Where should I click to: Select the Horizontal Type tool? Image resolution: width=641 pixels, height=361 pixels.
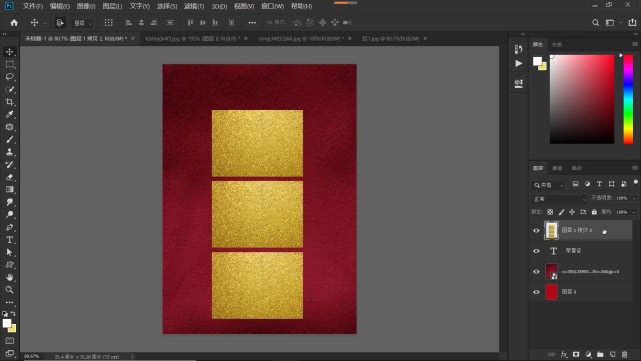coord(9,240)
